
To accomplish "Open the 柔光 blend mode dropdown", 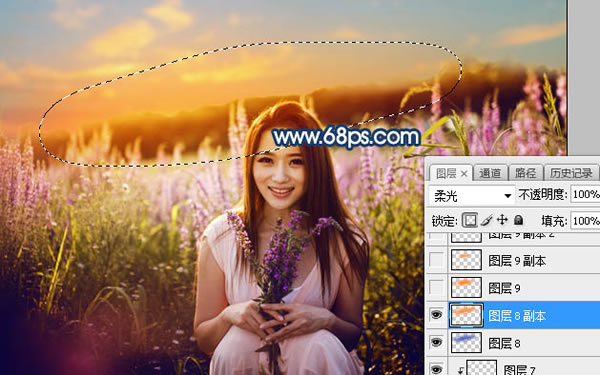I will [x=472, y=196].
